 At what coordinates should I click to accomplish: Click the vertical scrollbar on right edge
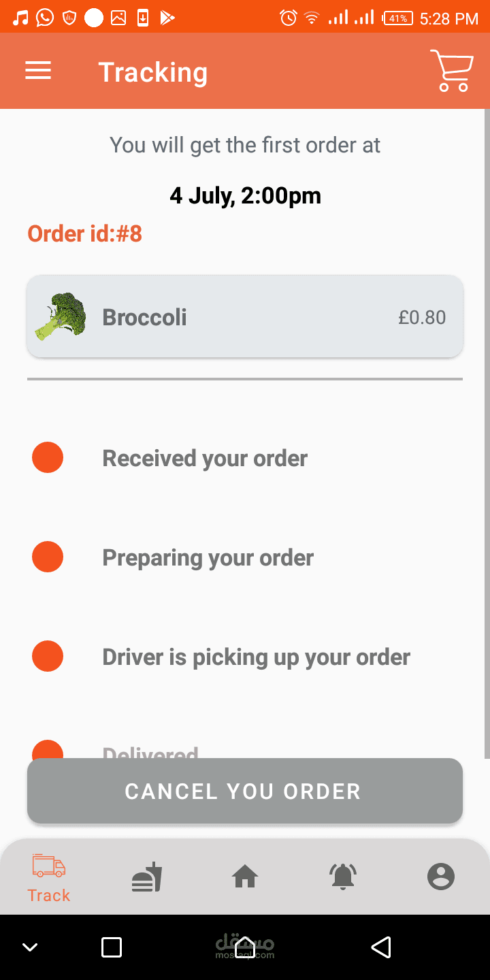pos(486,436)
